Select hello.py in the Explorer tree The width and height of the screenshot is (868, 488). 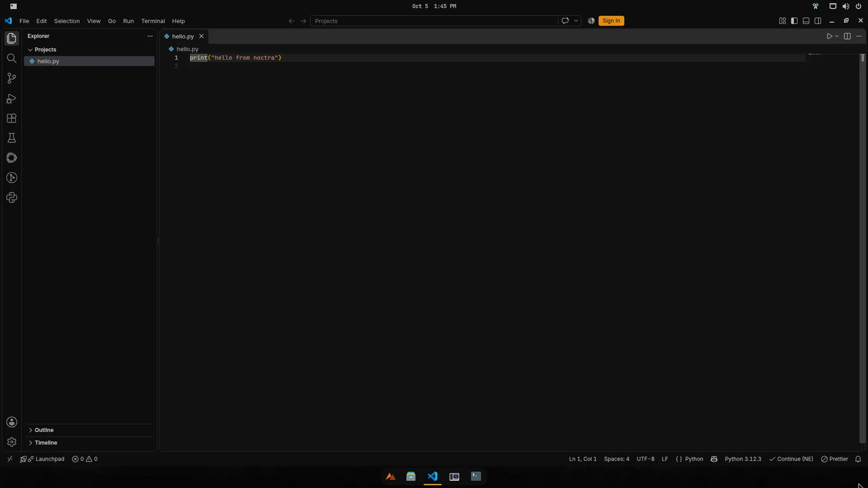point(90,61)
